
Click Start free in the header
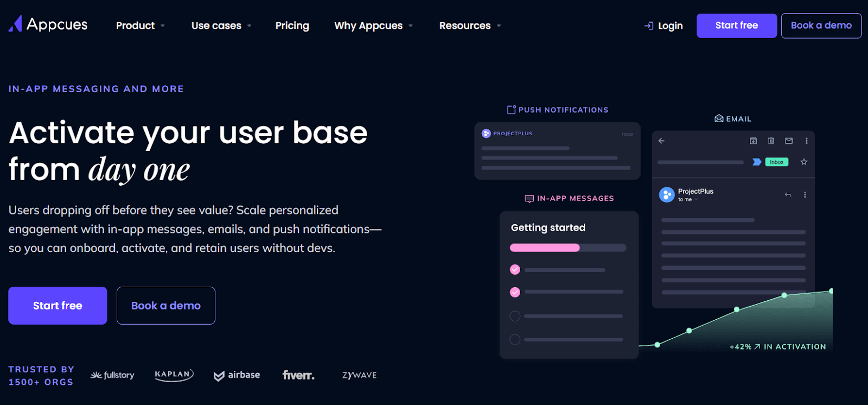(x=737, y=26)
